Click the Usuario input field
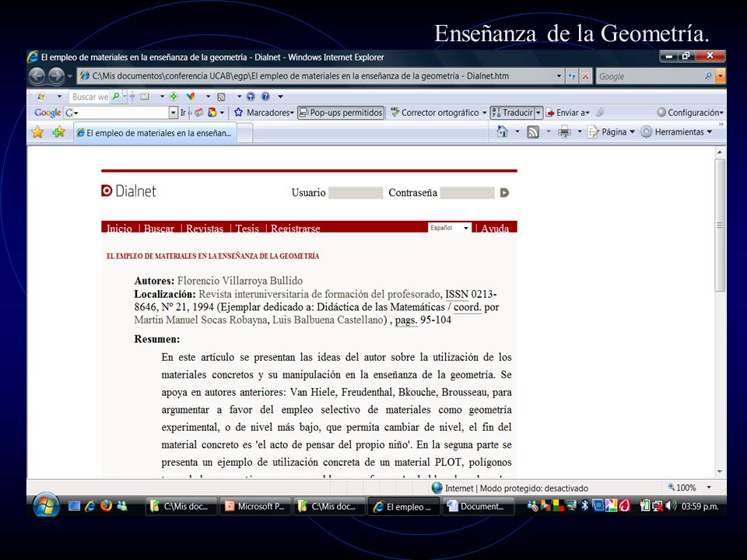 pos(356,193)
